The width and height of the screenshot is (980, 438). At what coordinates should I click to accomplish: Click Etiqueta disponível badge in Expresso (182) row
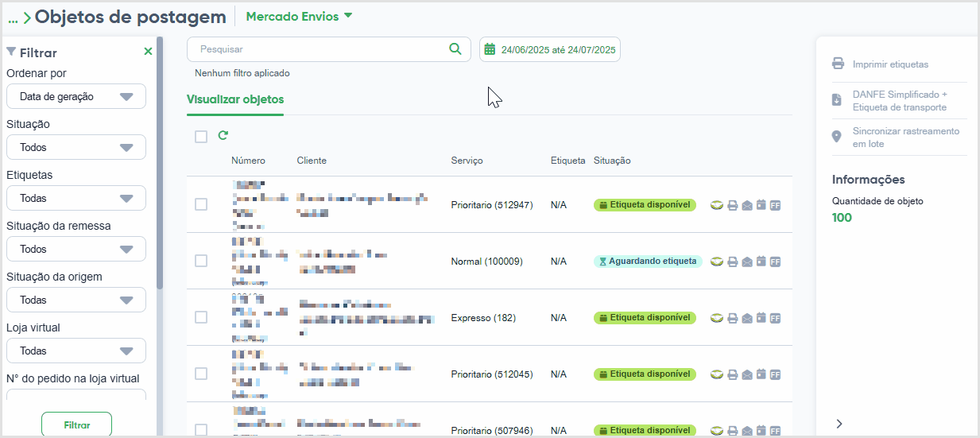[645, 318]
